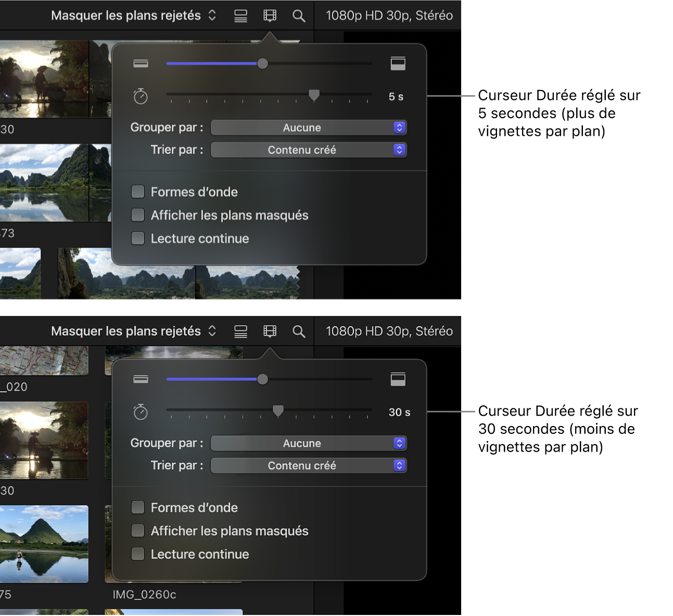Select fisherman clip thumbnail in upper screenshot browser
This screenshot has height=616, width=673.
tap(44, 79)
